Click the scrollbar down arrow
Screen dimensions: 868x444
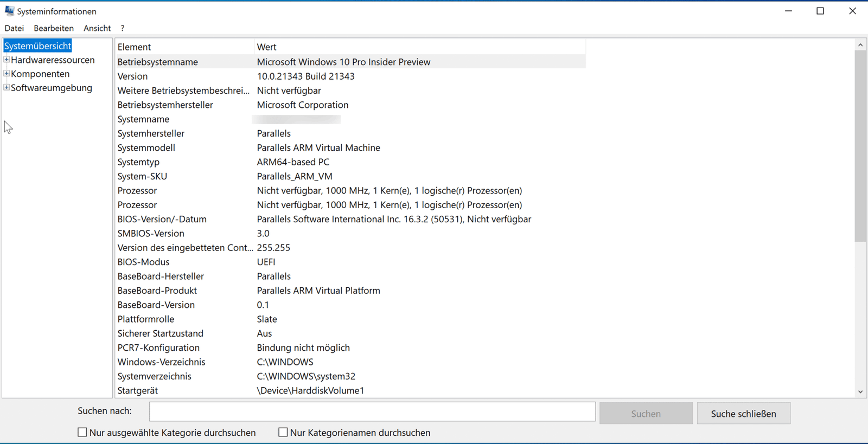click(x=860, y=391)
